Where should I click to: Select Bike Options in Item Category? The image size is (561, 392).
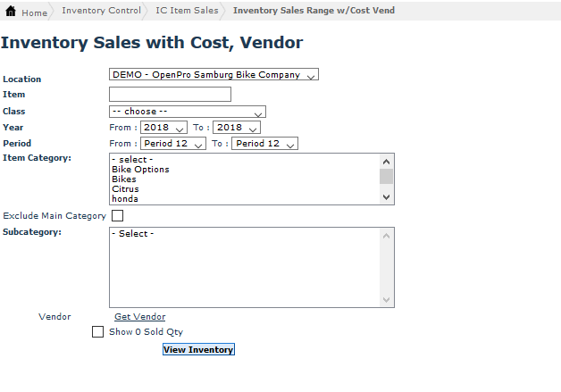pos(140,170)
